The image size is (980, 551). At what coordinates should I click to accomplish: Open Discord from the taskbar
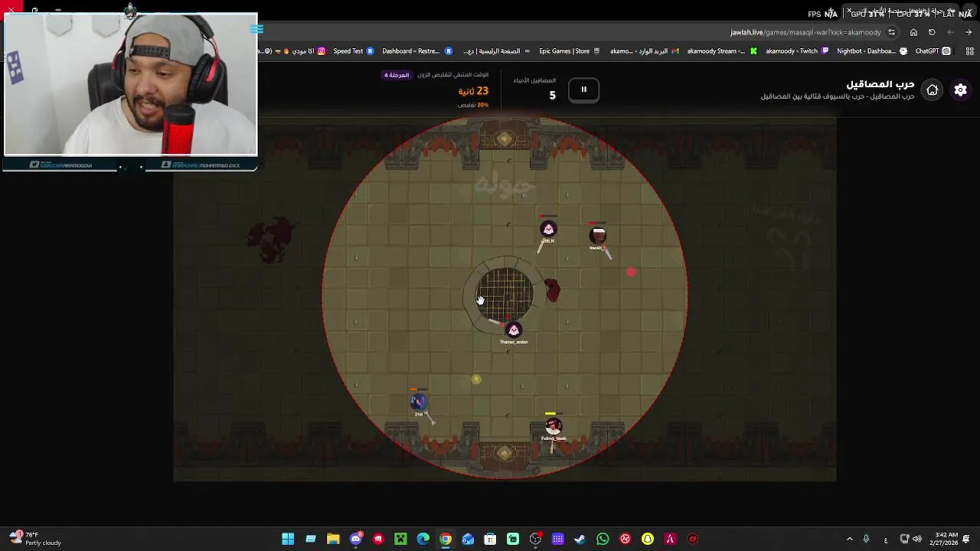click(x=355, y=539)
